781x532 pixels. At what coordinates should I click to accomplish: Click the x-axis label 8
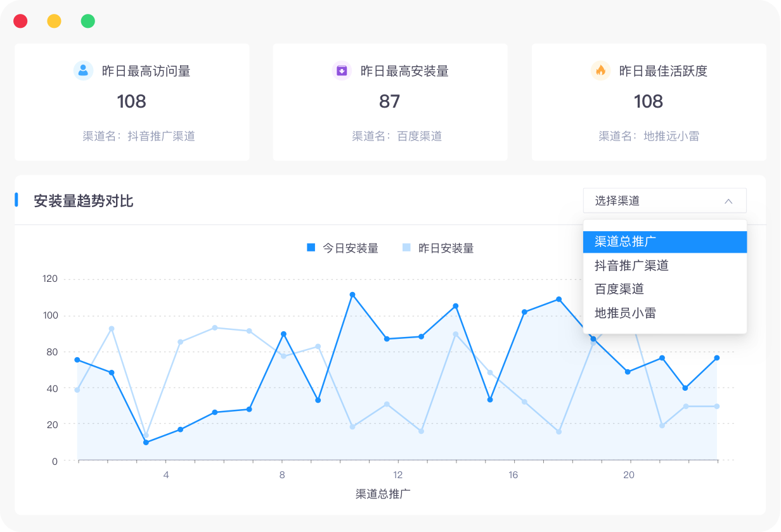(x=281, y=475)
